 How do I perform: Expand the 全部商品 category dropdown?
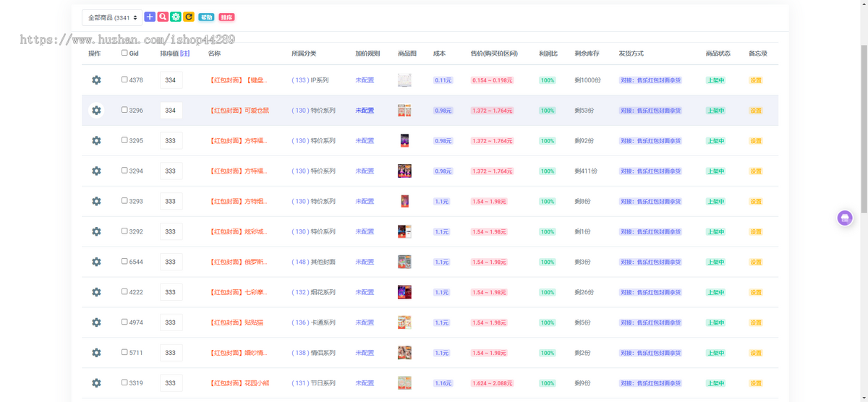(112, 17)
